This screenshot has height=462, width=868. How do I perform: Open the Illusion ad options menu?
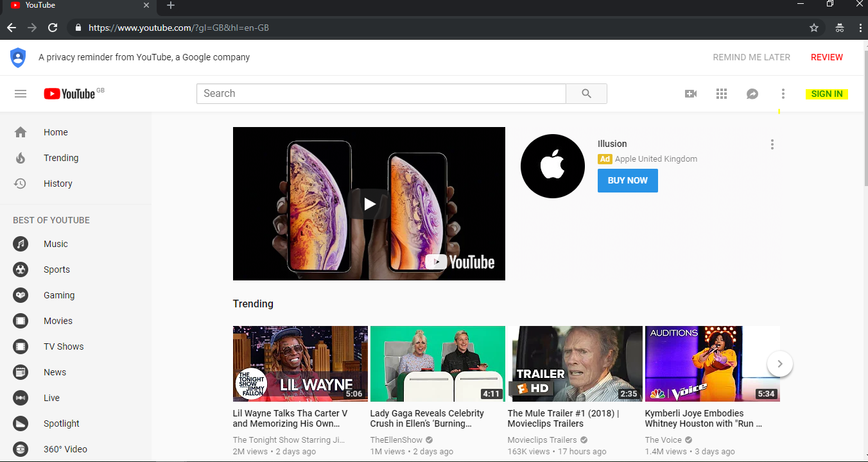(772, 144)
